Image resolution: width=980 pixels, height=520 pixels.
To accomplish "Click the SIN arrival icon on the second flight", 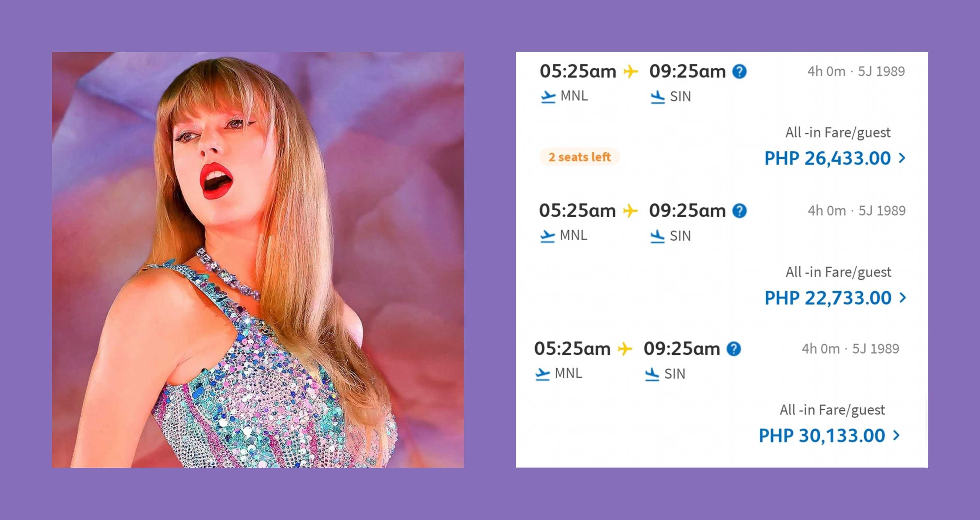I will point(658,236).
